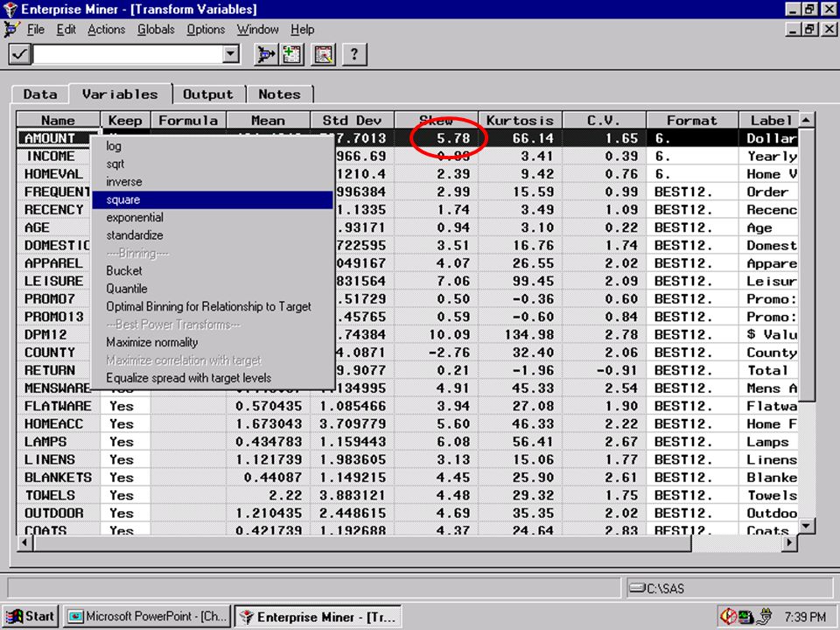Select Maximize normality power transform
The width and height of the screenshot is (840, 630).
coord(212,342)
